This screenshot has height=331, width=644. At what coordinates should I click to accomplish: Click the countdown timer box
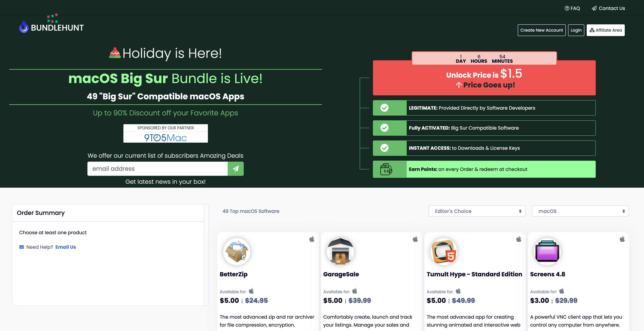(484, 58)
